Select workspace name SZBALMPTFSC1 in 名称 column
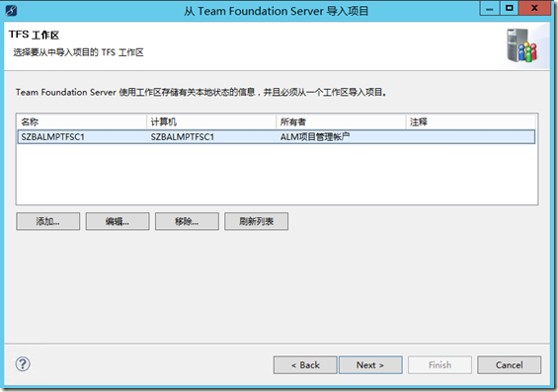 pos(52,137)
